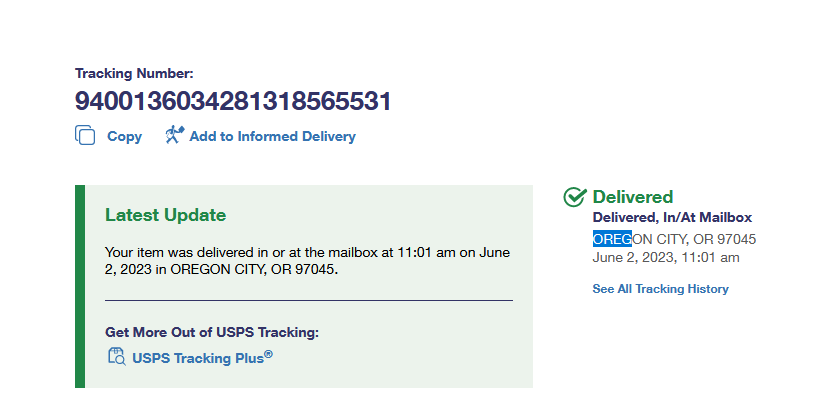The height and width of the screenshot is (401, 828).
Task: Click the divider line in Latest Update box
Action: (x=308, y=300)
